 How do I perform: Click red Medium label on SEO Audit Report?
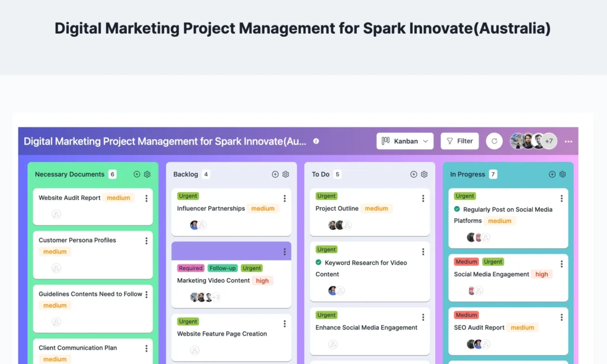point(466,315)
